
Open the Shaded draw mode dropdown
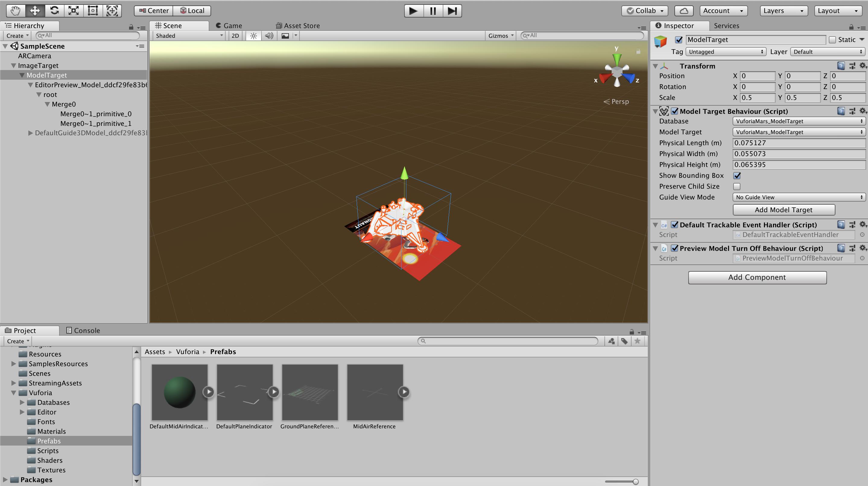[x=189, y=36]
